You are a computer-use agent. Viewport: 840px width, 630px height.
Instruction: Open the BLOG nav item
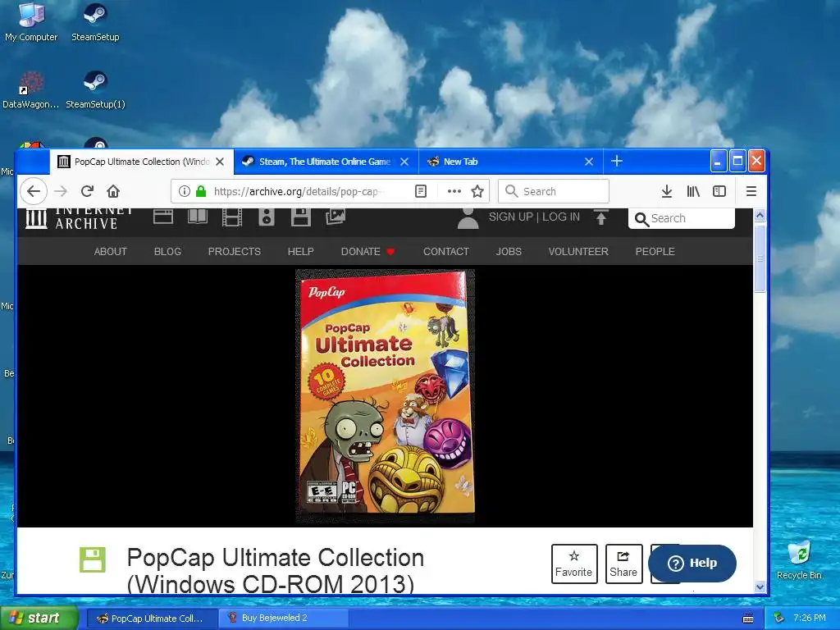coord(167,251)
